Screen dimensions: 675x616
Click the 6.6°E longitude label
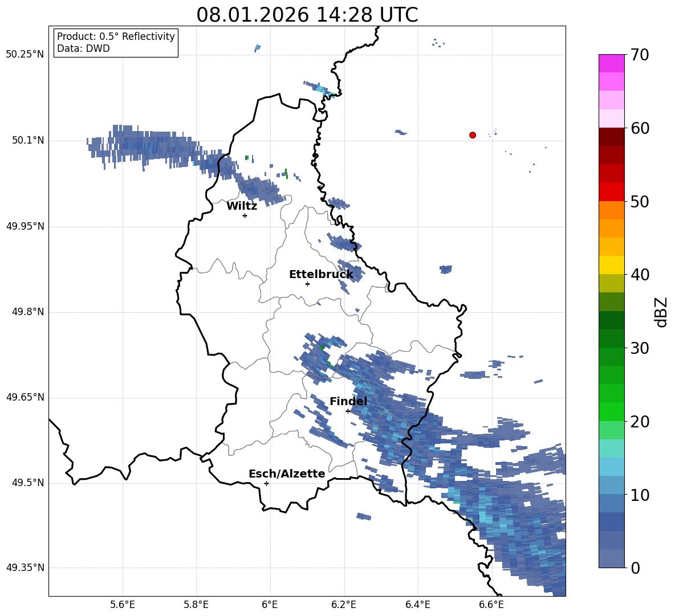click(x=491, y=605)
